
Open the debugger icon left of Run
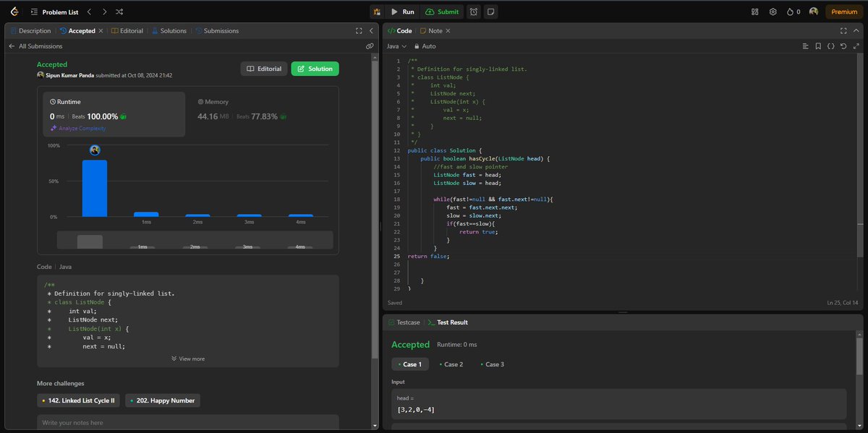[x=377, y=12]
